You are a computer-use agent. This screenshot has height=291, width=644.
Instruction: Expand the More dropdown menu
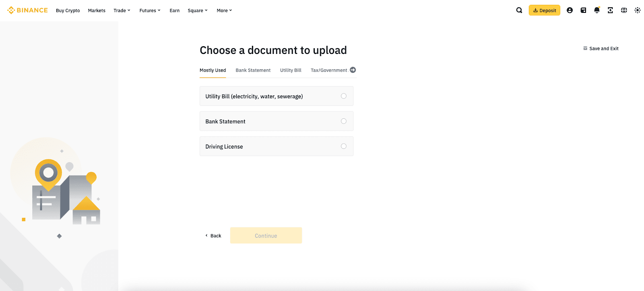(224, 10)
